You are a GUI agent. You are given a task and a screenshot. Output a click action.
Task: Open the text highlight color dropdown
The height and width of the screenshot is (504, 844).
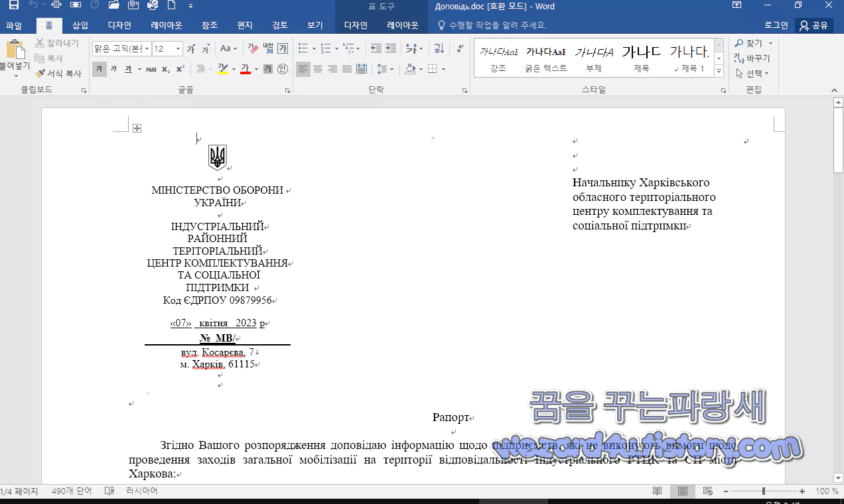[234, 68]
